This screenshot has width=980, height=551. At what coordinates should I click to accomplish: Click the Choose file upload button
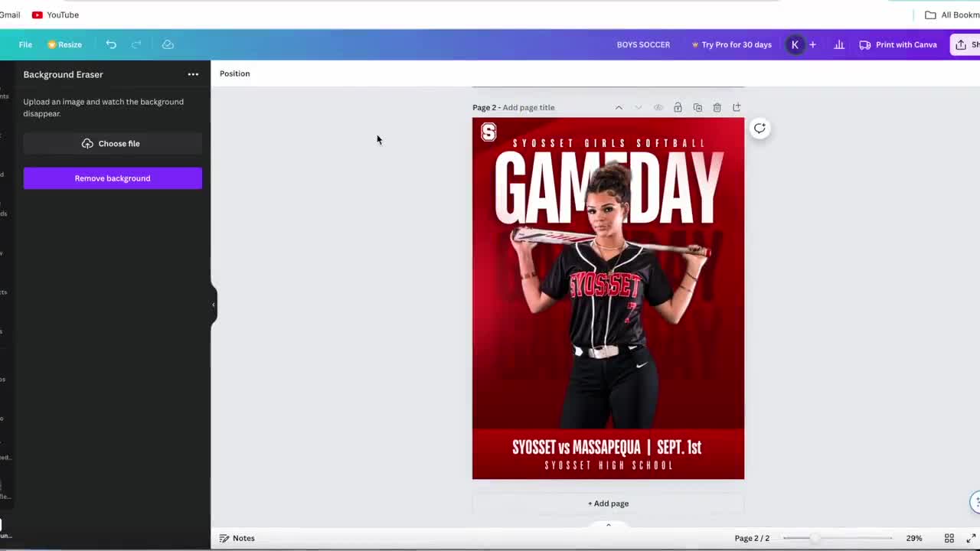113,144
